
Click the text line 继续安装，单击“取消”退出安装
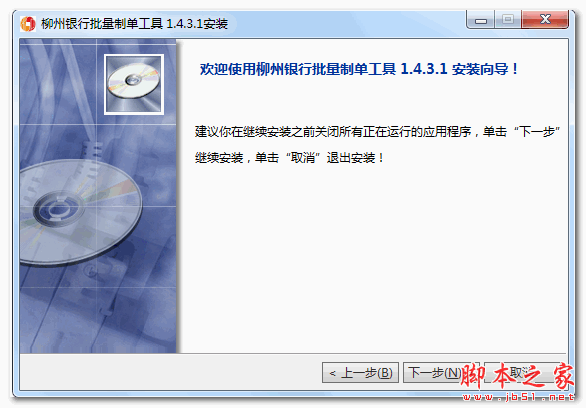pyautogui.click(x=290, y=158)
